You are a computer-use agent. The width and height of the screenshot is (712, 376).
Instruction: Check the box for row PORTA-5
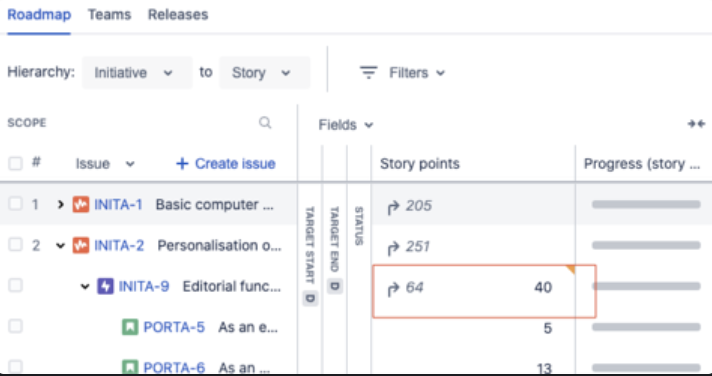15,326
